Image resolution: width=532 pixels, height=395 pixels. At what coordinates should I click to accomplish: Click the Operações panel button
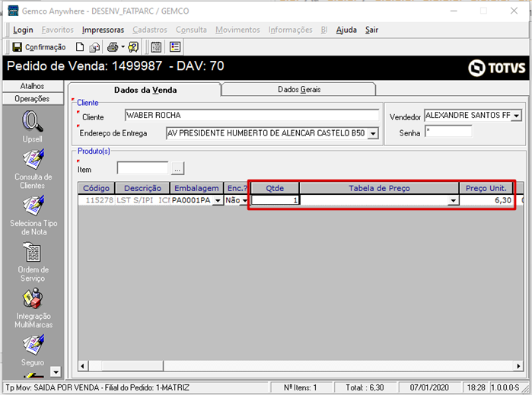33,99
